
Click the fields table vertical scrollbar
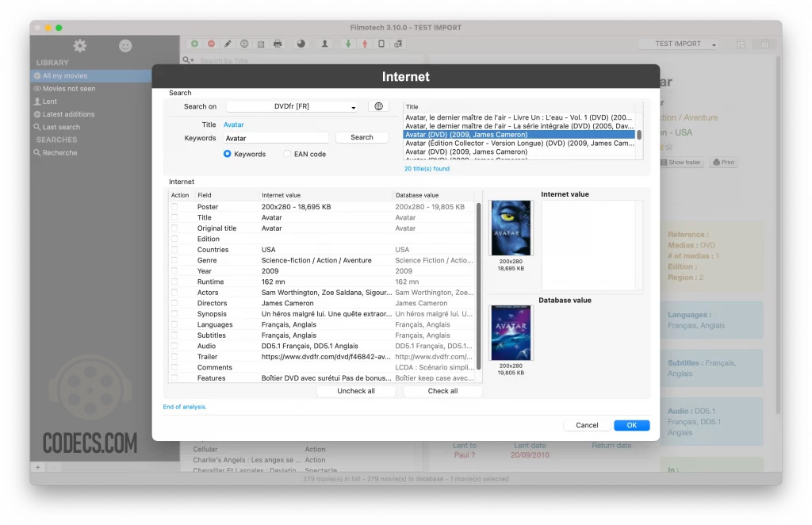478,285
